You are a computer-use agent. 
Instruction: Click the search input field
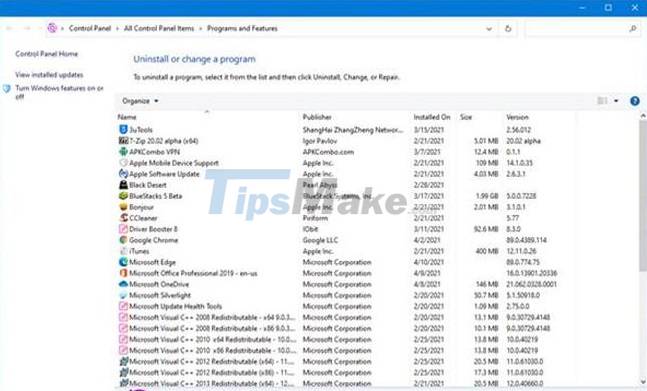[582, 29]
